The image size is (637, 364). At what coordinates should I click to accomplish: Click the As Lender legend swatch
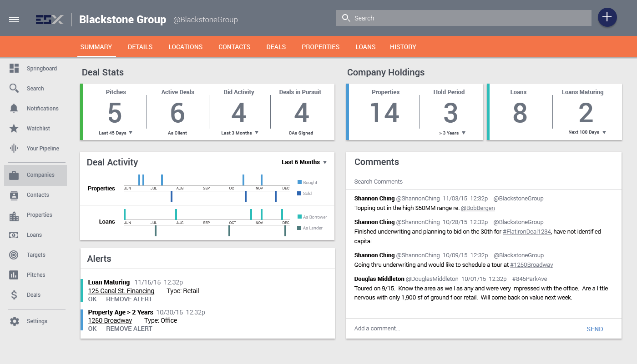299,228
